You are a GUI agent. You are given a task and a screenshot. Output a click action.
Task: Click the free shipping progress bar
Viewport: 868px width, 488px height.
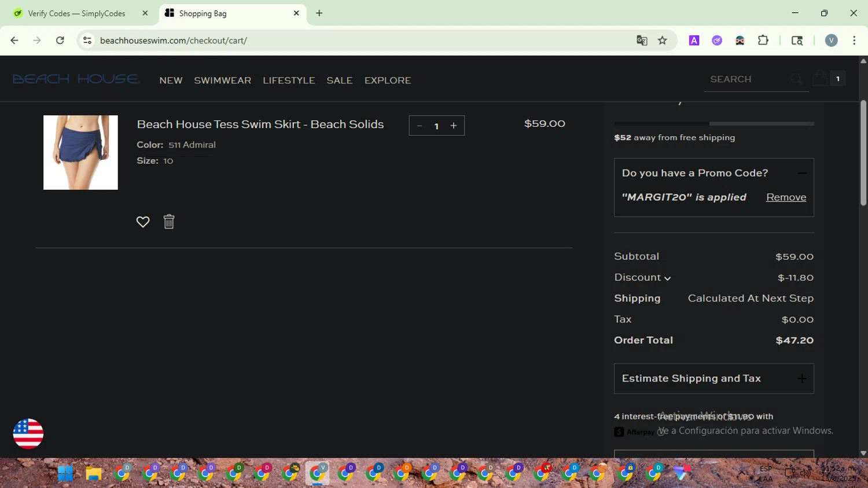pos(714,123)
